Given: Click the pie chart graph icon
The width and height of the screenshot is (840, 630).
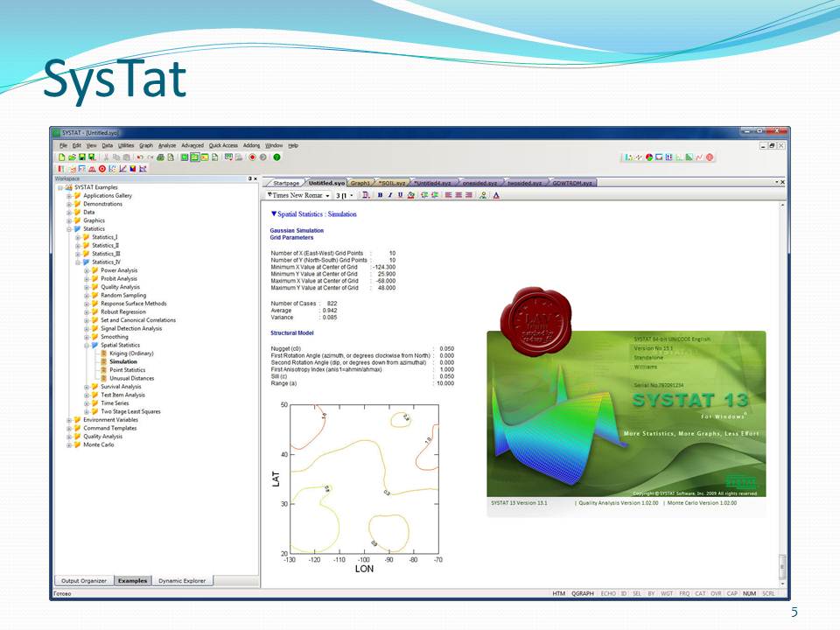Looking at the screenshot, I should point(649,157).
